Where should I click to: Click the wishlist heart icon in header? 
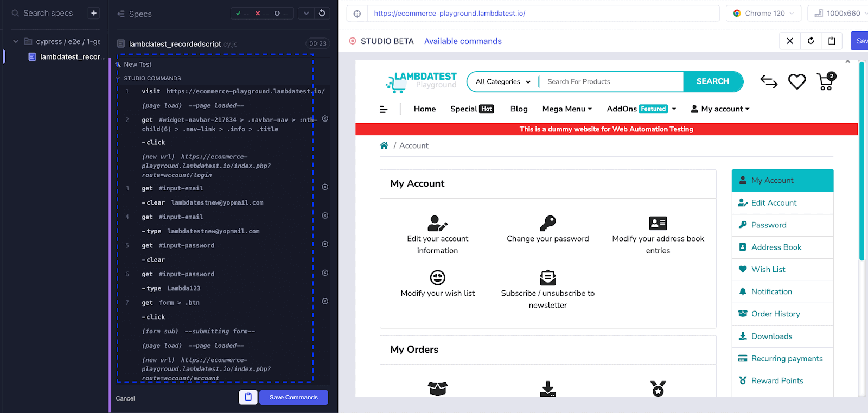point(796,82)
